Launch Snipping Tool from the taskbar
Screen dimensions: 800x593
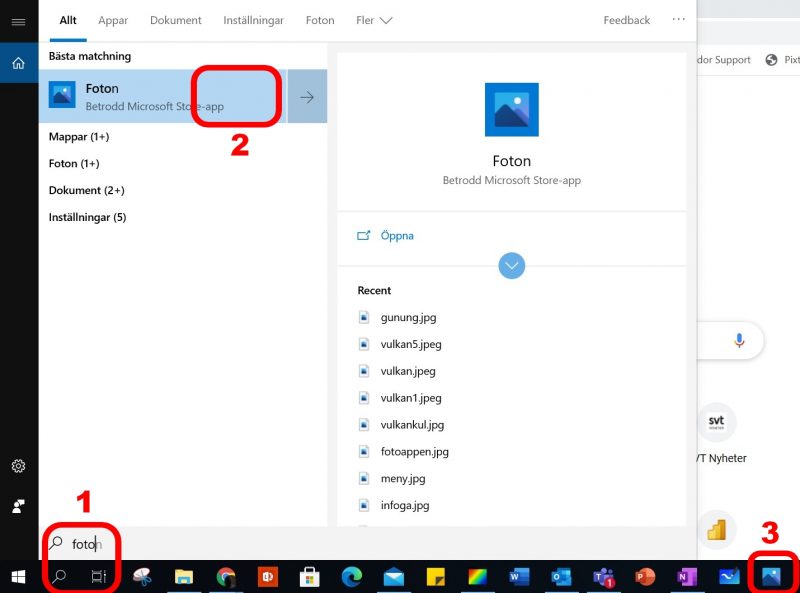[142, 577]
